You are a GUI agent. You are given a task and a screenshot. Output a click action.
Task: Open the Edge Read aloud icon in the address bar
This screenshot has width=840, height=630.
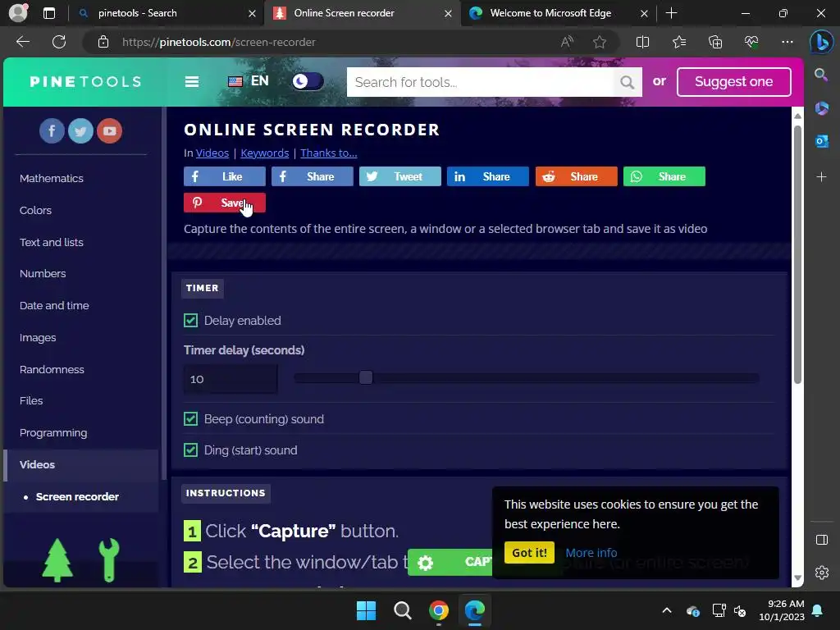[567, 42]
